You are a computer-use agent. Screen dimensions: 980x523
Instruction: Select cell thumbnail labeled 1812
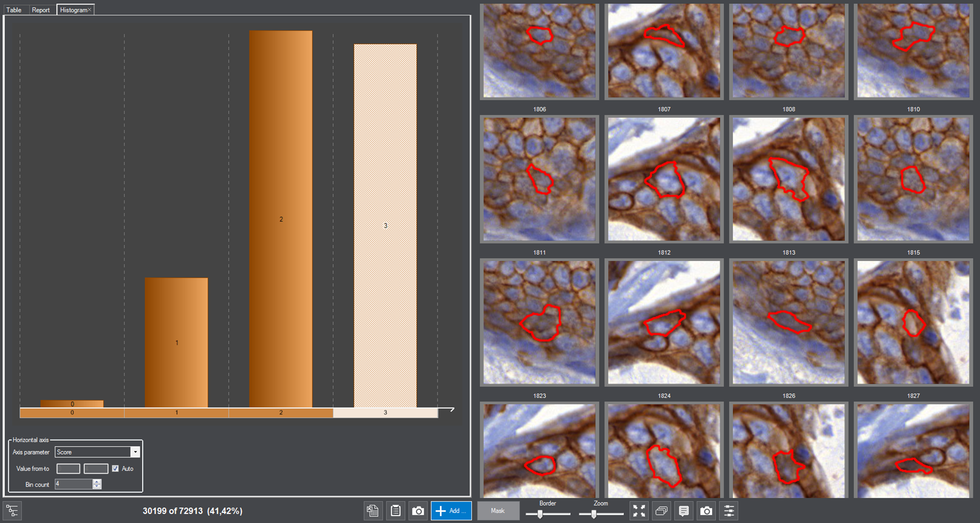664,179
